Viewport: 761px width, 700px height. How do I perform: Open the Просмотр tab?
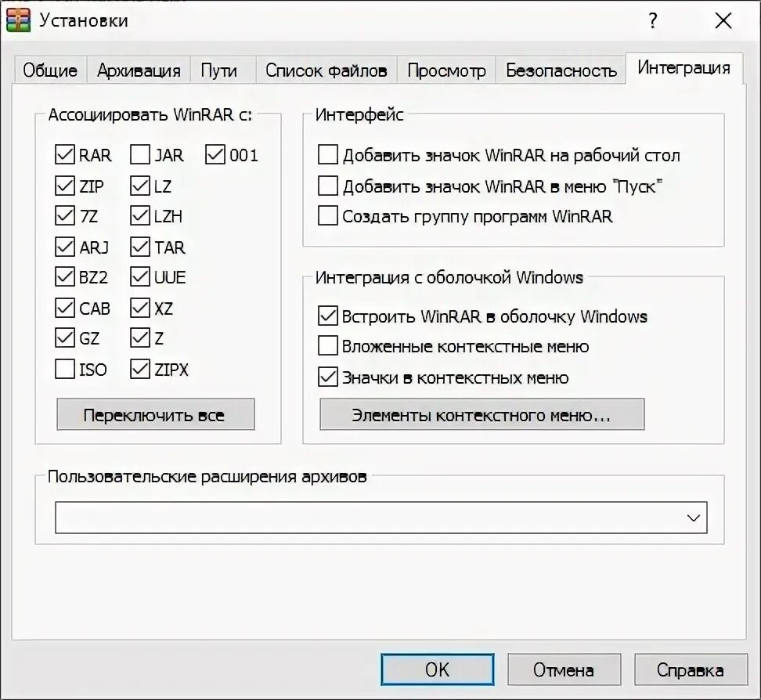click(x=446, y=70)
